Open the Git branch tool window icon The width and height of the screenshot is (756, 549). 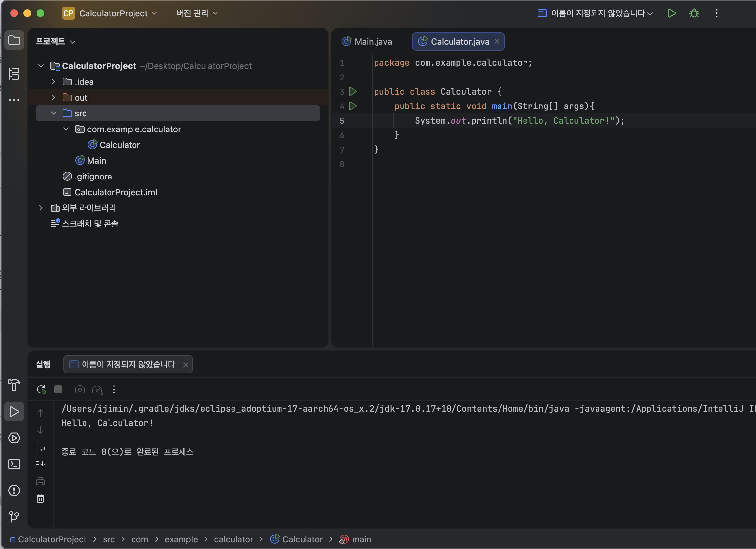[x=14, y=517]
